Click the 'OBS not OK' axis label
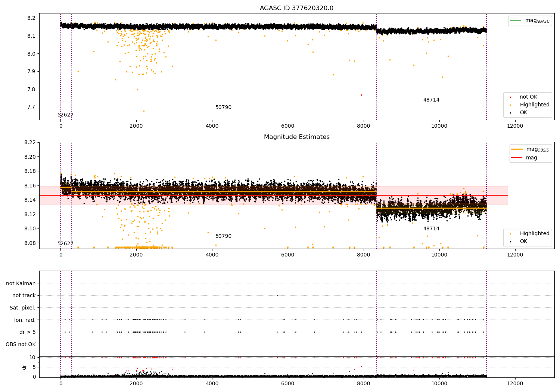560x392 pixels. (x=21, y=344)
